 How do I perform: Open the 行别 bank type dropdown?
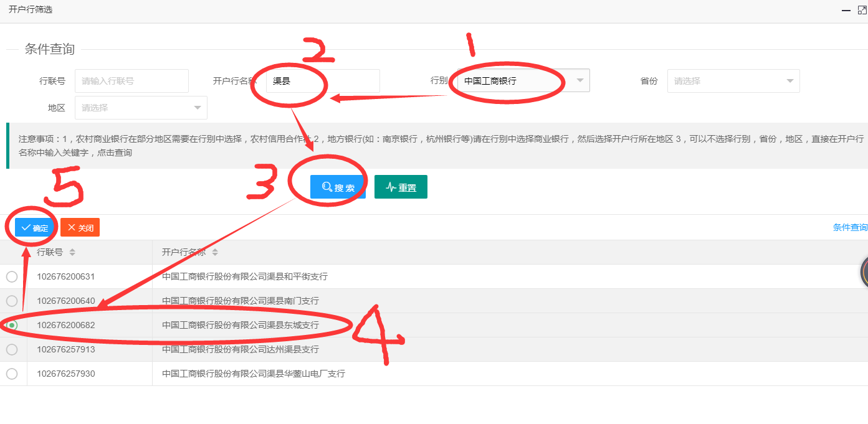(x=523, y=81)
